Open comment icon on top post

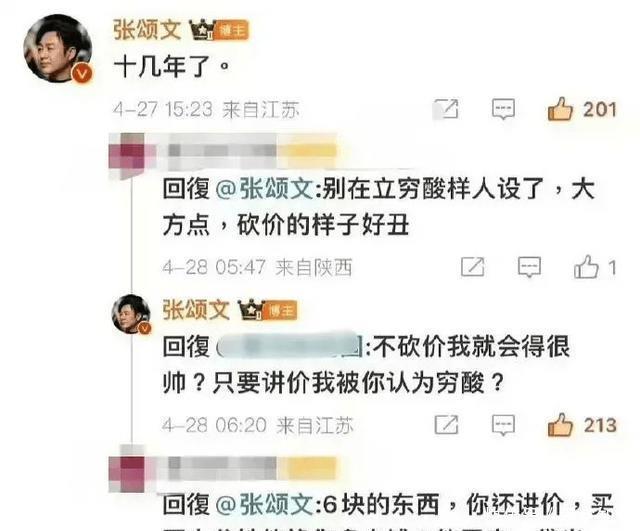pos(503,109)
